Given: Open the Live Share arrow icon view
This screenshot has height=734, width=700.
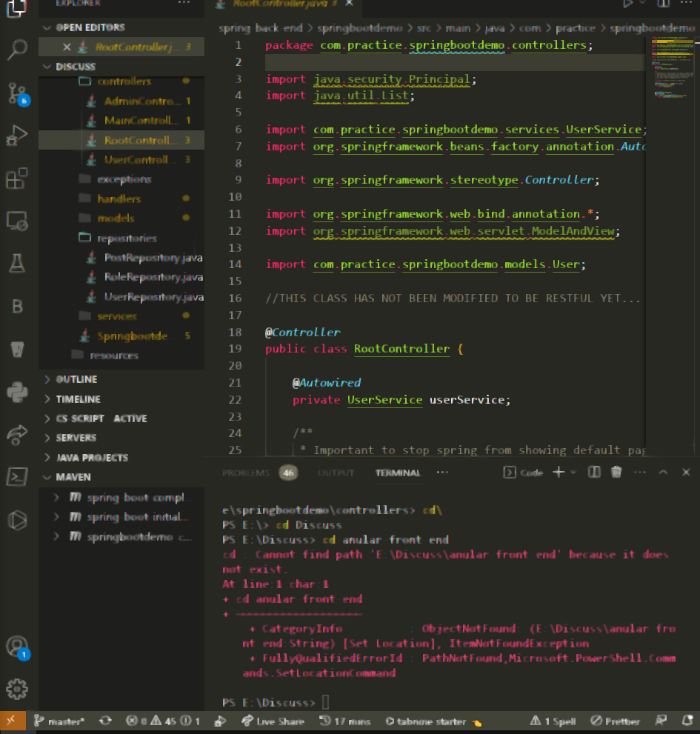Looking at the screenshot, I should tap(17, 435).
